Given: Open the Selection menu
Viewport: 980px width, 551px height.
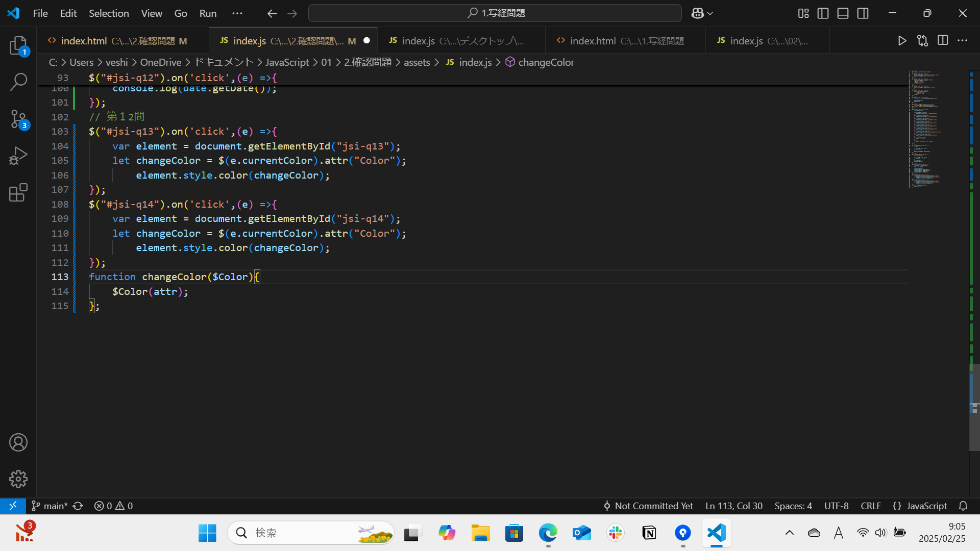Looking at the screenshot, I should click(109, 13).
